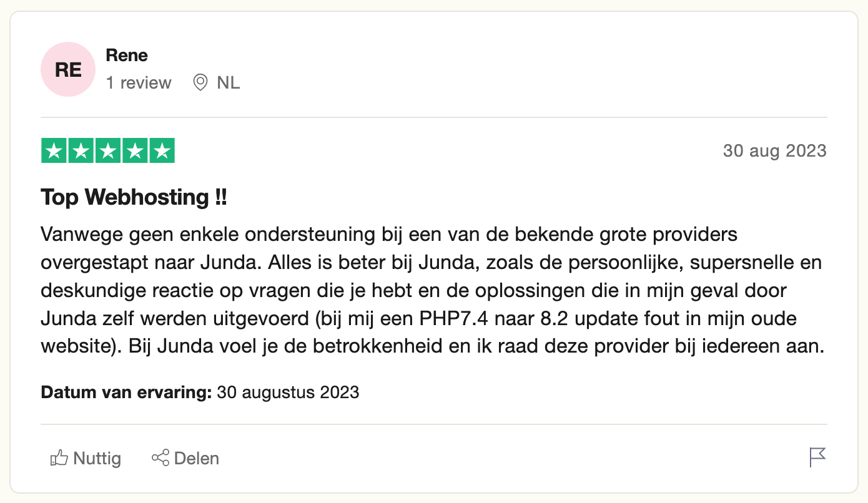
Task: Click the flag icon to report the review
Action: [x=817, y=457]
